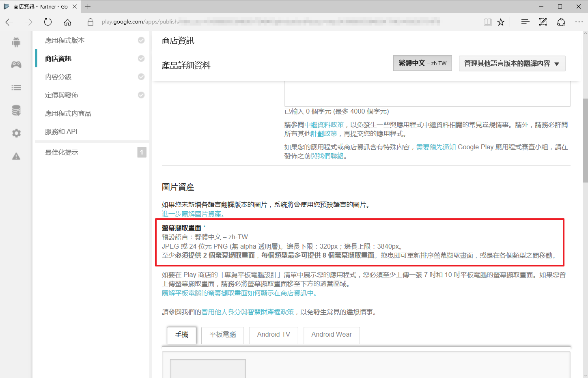This screenshot has height=378, width=588.
Task: Switch to the Android TV tab
Action: [274, 335]
